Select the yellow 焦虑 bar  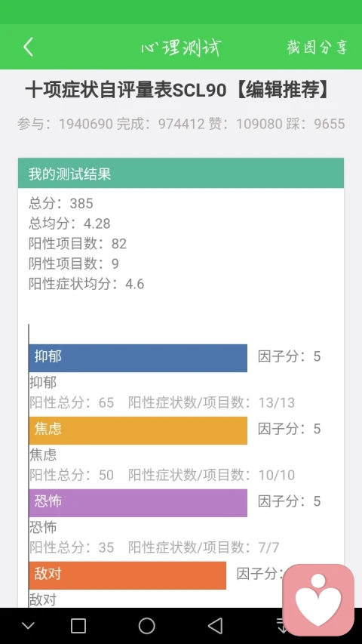point(138,430)
